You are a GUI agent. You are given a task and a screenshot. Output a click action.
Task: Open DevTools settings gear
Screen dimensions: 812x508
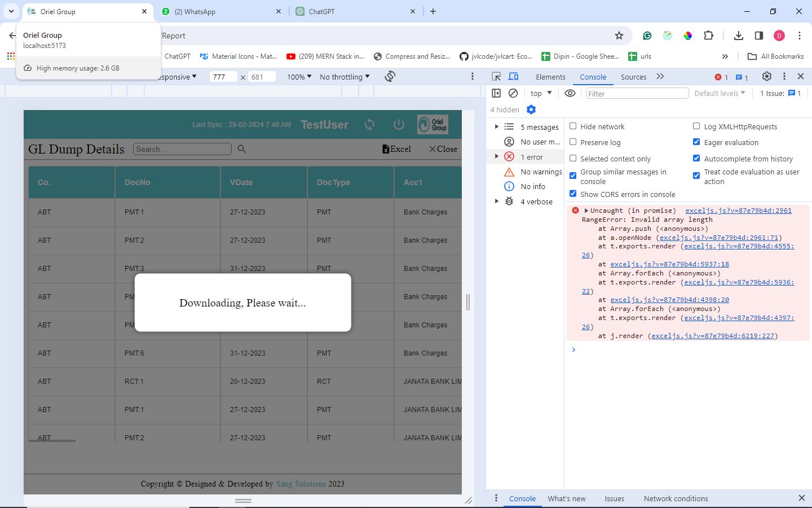pos(766,77)
